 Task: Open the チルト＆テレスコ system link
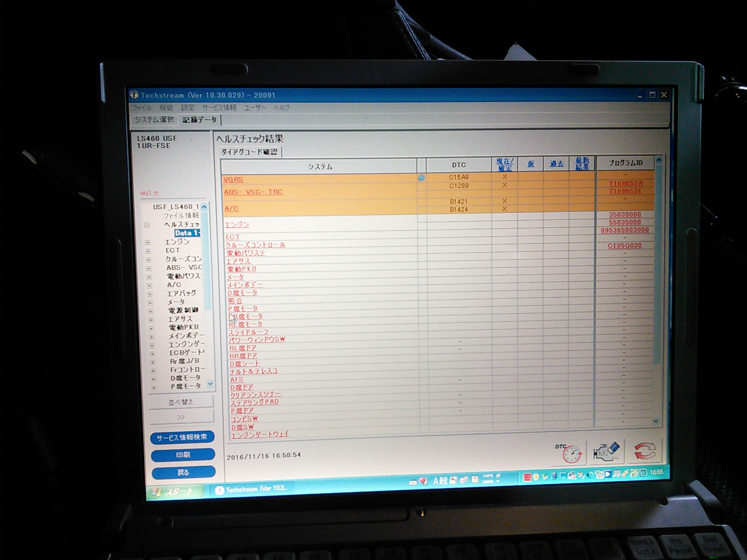point(254,371)
